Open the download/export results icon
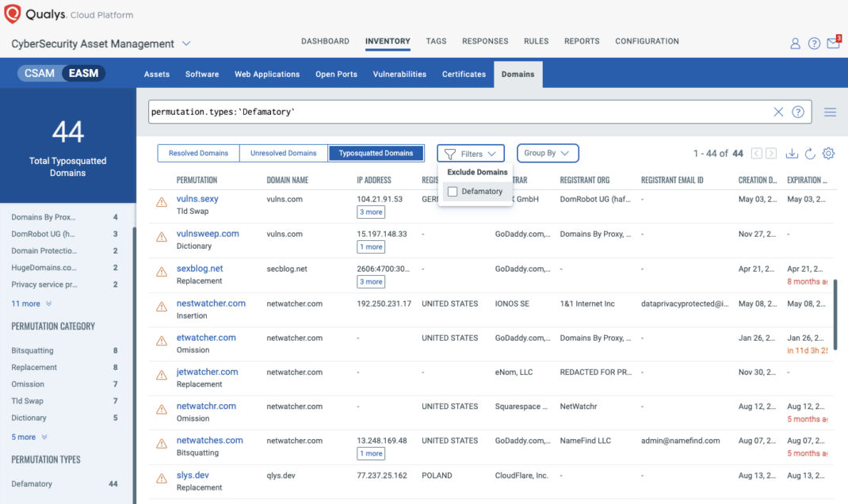 click(x=792, y=153)
